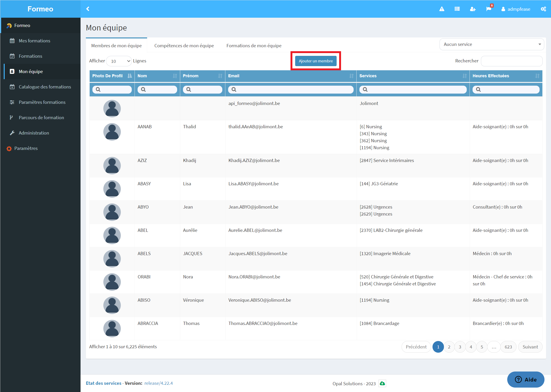
Task: Open Catalogue des formations in sidebar
Action: [40, 87]
